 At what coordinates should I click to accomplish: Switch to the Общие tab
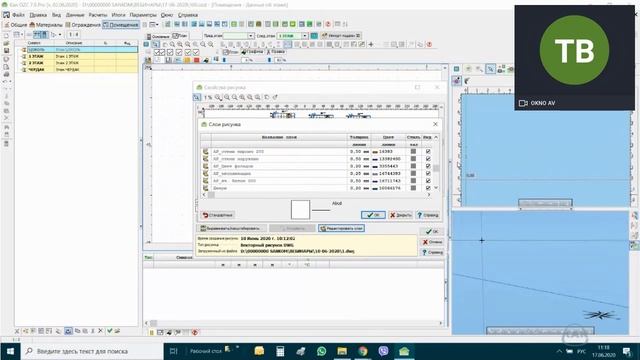point(16,24)
